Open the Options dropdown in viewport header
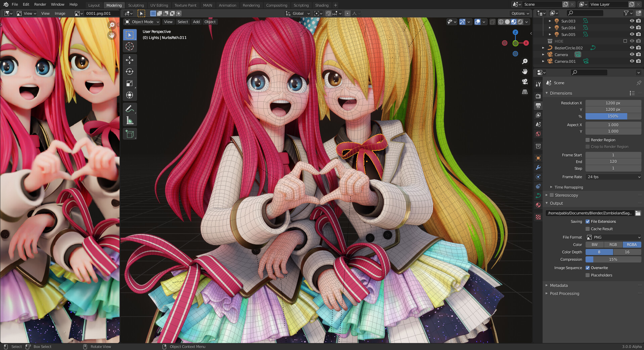 pyautogui.click(x=520, y=13)
